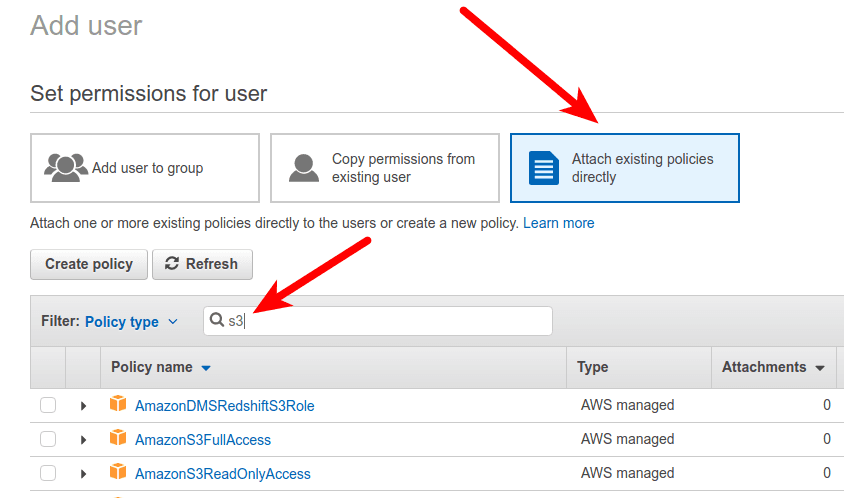This screenshot has height=498, width=844.
Task: Expand the AmazonDMSRedshiftS3Role policy row
Action: (83, 406)
